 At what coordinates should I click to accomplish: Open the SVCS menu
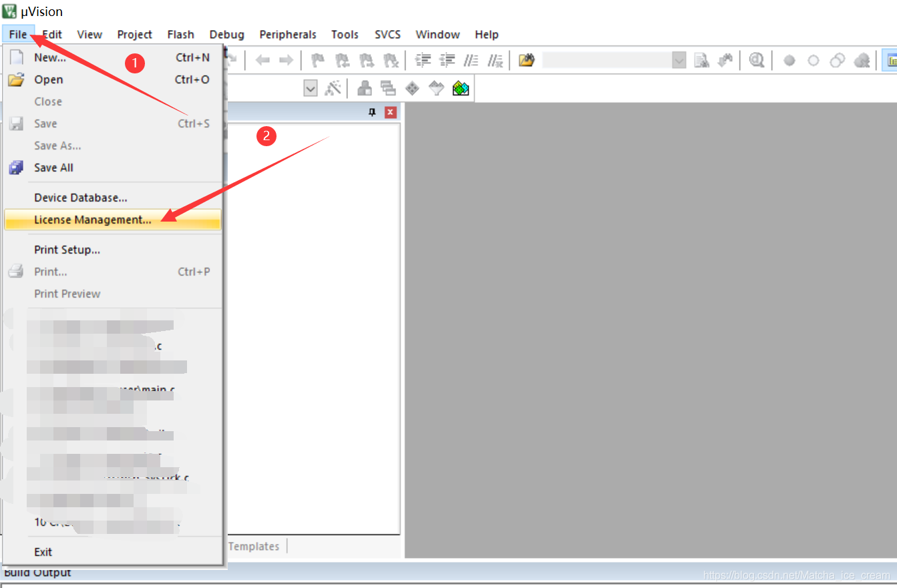pos(387,34)
